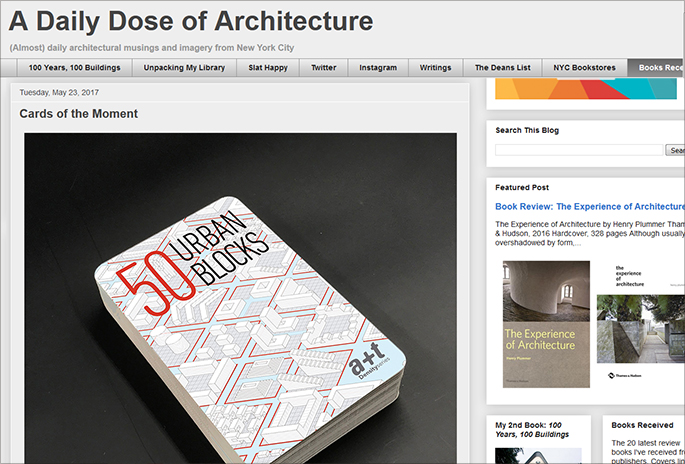685x464 pixels.
Task: Open Book Review: The Experience of Architecture link
Action: click(x=590, y=206)
